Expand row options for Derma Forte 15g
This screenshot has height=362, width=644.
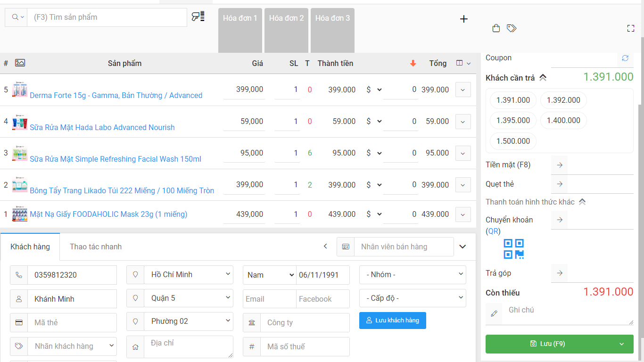[x=463, y=90]
